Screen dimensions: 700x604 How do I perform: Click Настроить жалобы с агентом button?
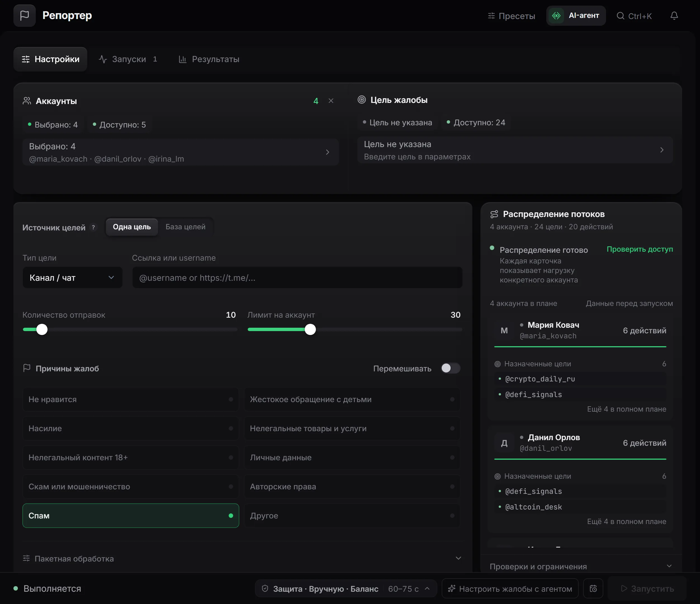510,588
